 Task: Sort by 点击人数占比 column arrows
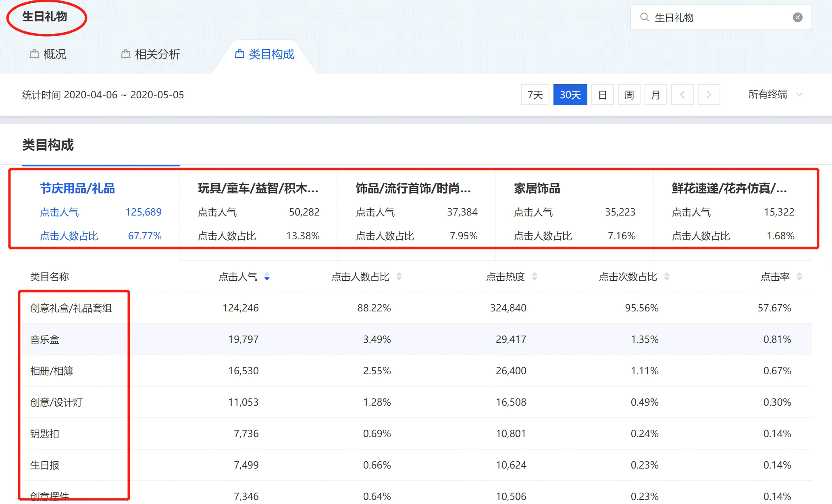pyautogui.click(x=399, y=277)
